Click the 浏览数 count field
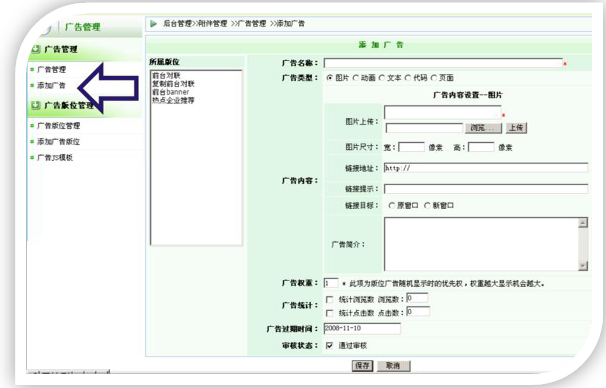The image size is (606, 388). pos(417,298)
